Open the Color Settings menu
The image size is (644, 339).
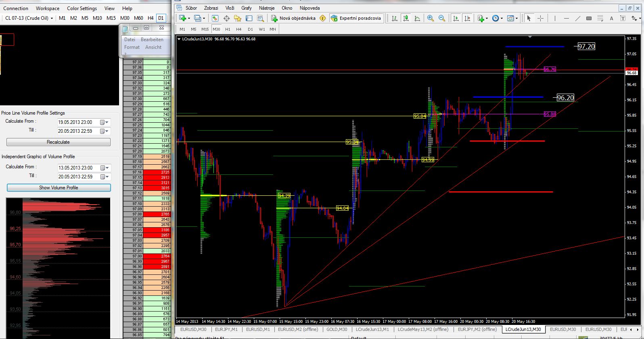tap(82, 8)
